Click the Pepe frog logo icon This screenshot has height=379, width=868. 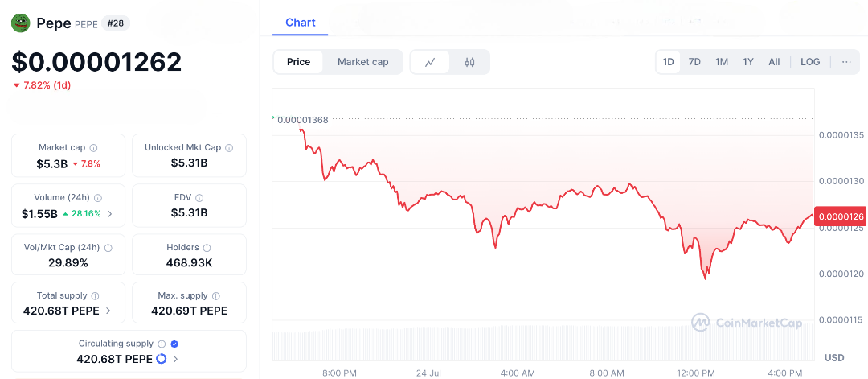20,23
